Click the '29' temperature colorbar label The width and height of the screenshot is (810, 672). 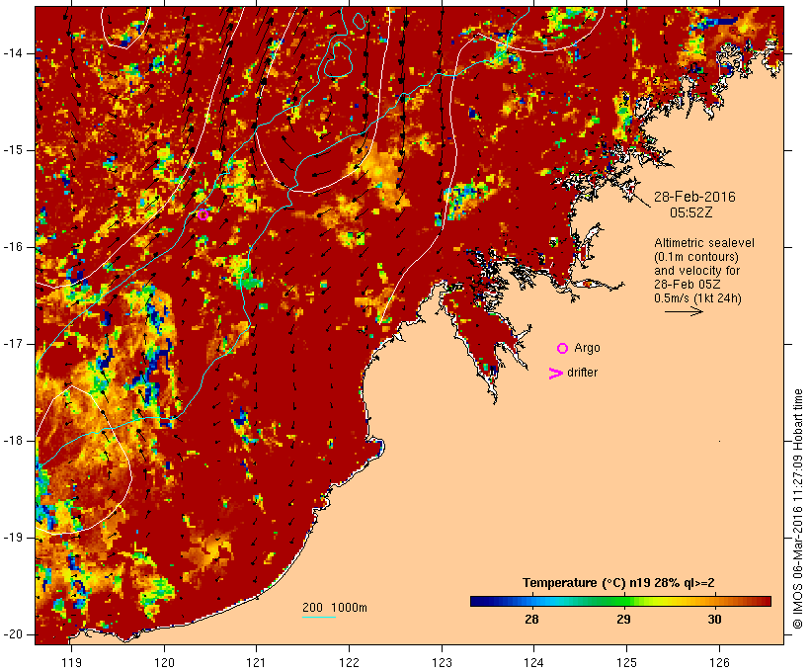623,619
